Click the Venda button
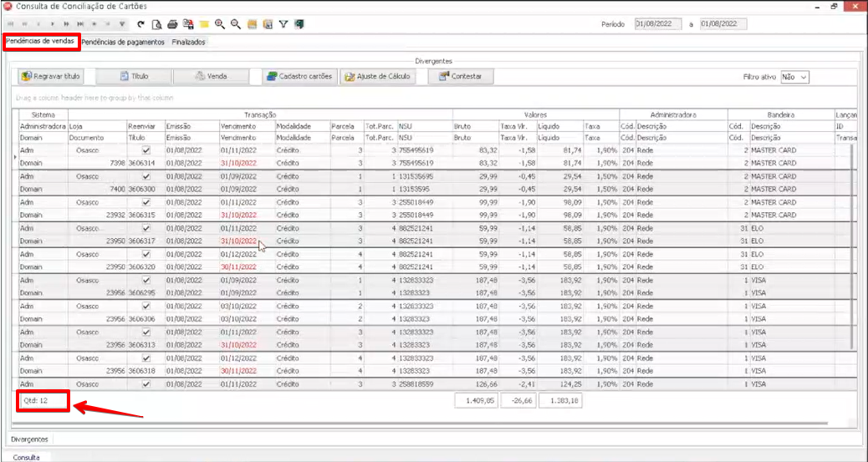 (x=211, y=76)
